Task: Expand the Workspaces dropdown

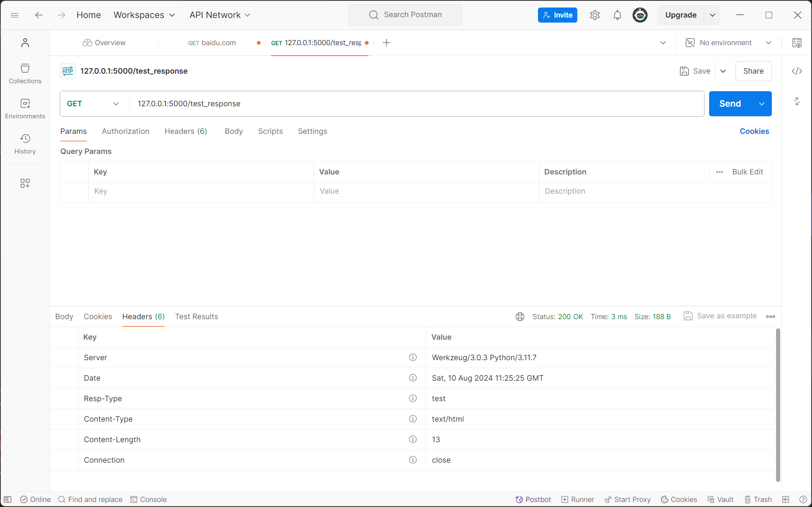Action: tap(144, 15)
